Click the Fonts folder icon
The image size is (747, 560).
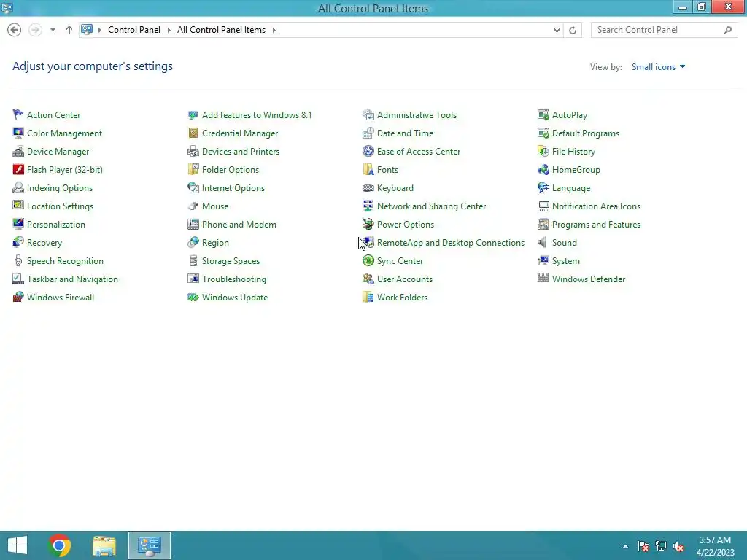click(x=368, y=169)
